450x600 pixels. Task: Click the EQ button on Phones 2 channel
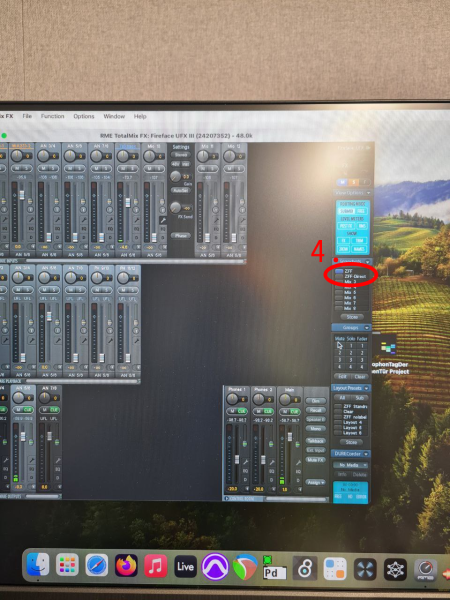272,471
